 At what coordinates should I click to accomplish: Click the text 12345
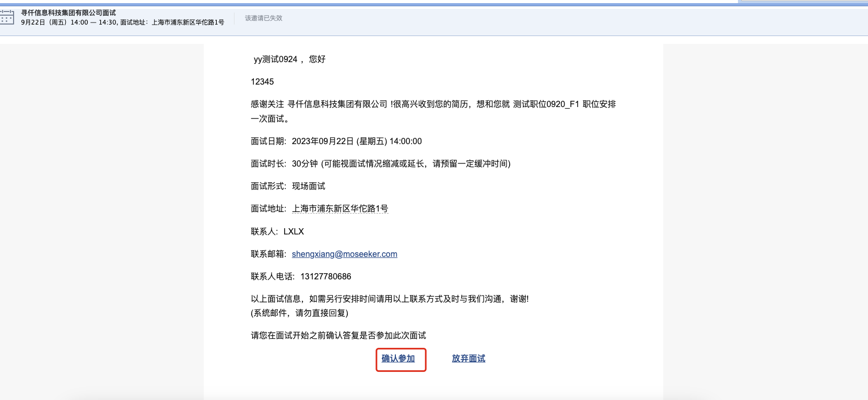click(x=262, y=81)
